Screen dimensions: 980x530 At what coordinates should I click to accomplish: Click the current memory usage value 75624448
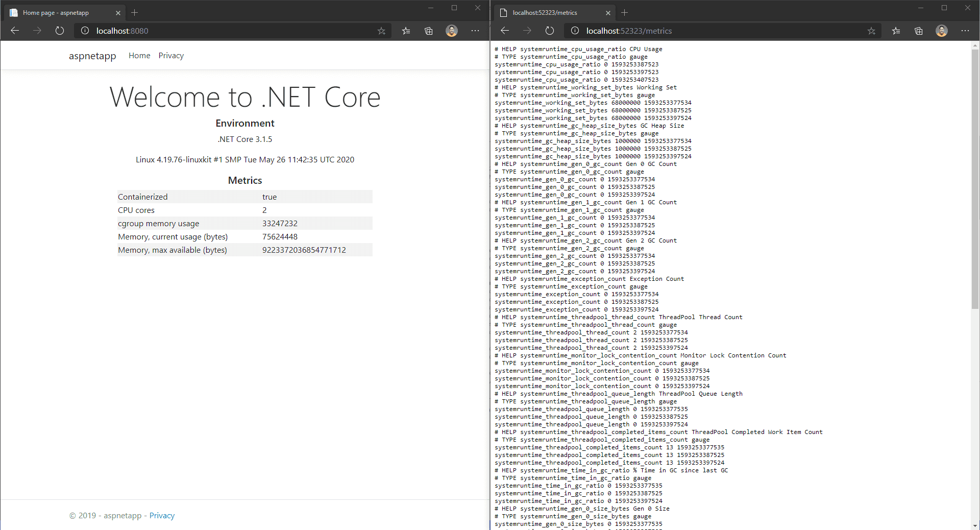(280, 237)
